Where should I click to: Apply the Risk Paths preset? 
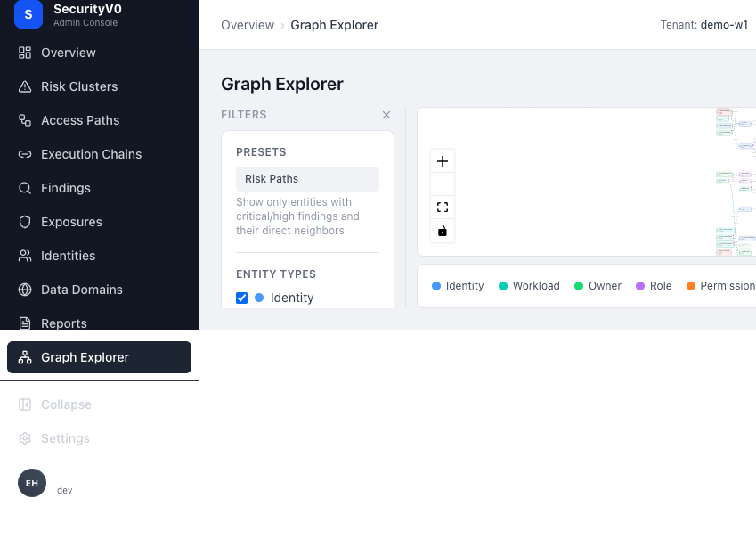307,179
